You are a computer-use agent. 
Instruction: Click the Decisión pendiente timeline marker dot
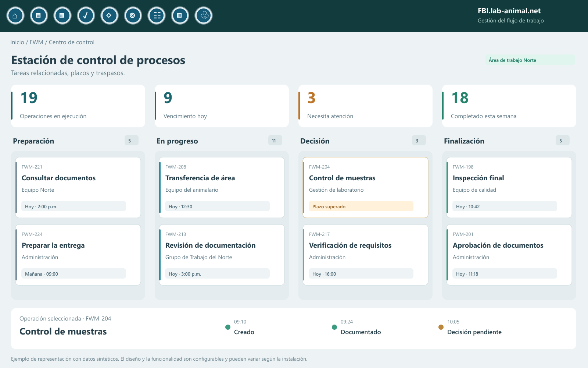click(441, 327)
